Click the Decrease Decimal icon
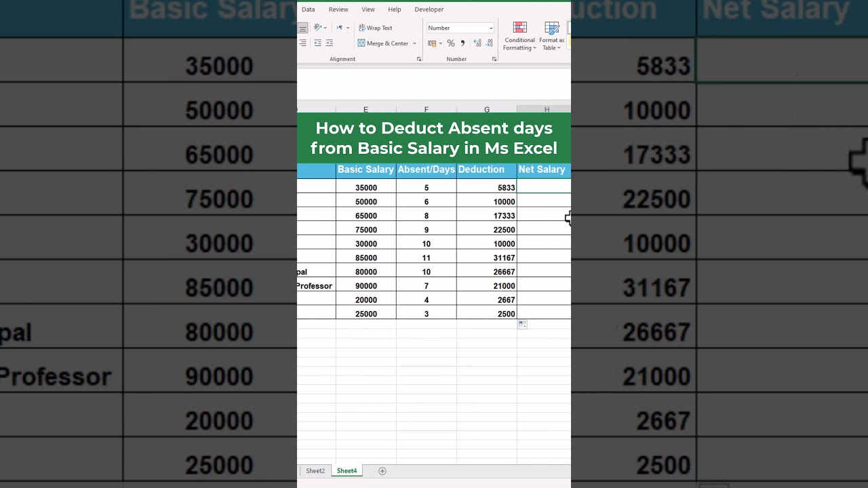Viewport: 868px width, 488px height. pyautogui.click(x=489, y=43)
